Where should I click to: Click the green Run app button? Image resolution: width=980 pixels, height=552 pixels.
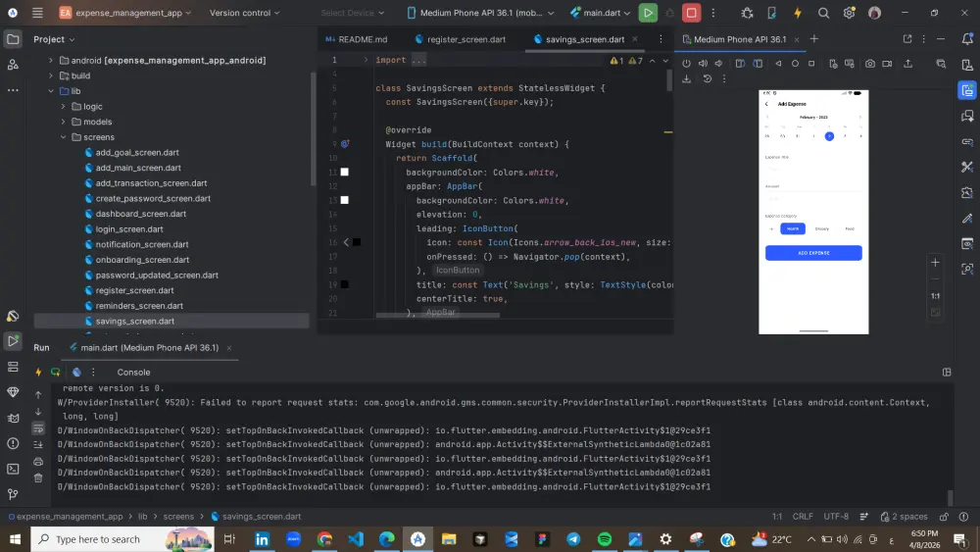648,13
